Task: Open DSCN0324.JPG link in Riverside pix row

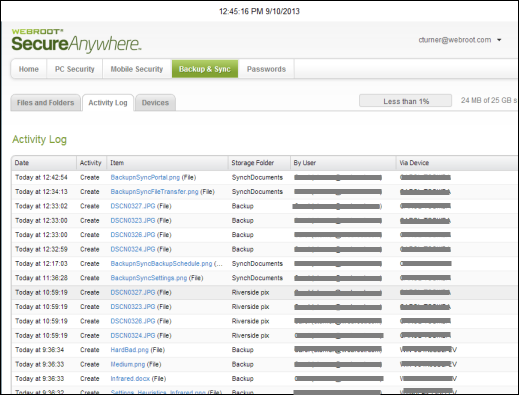Action: 133,335
